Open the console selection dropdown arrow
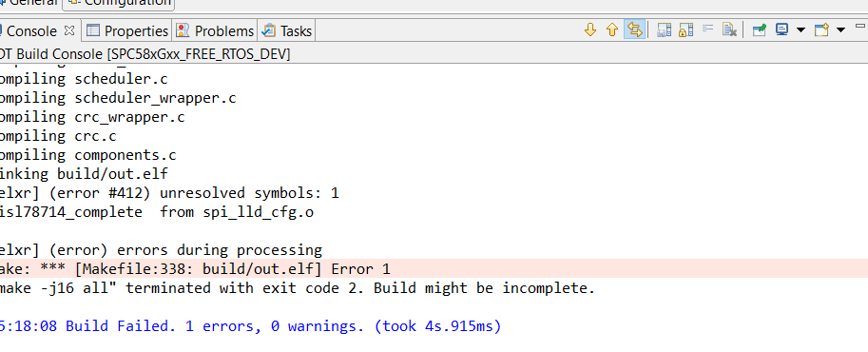Screen dimensions: 868x352 (x=800, y=29)
